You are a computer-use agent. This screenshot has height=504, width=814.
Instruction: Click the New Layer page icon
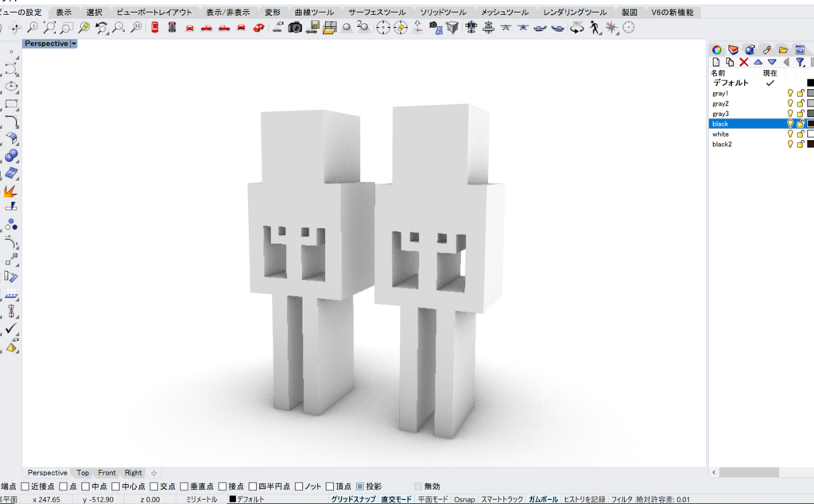pyautogui.click(x=716, y=62)
